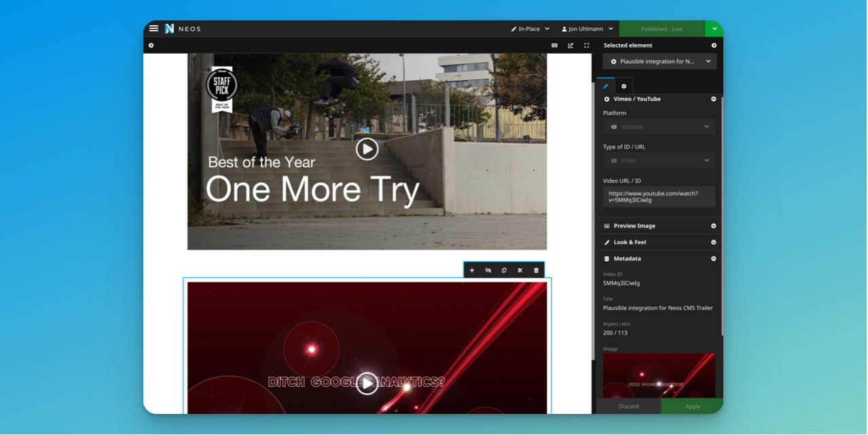Open the green publish options dropdown arrow
This screenshot has height=435, width=868.
coord(715,29)
